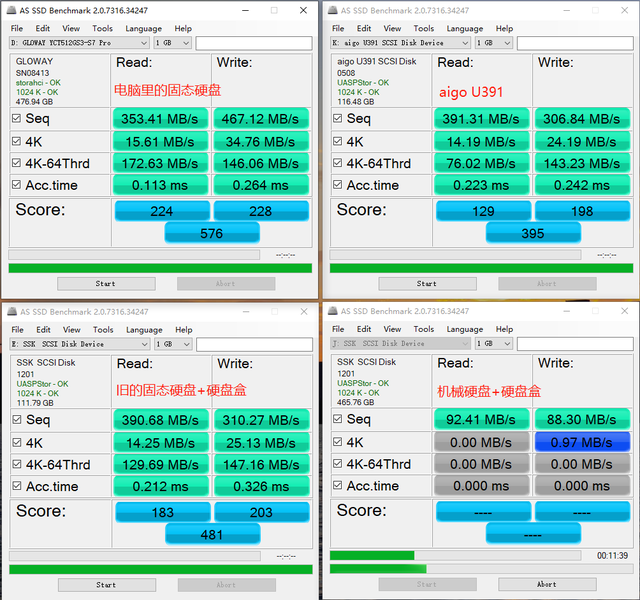Viewport: 640px width, 600px height.
Task: Toggle 4K-64Thrd checkbox in the 111.79 GB SSK window
Action: coord(16,464)
